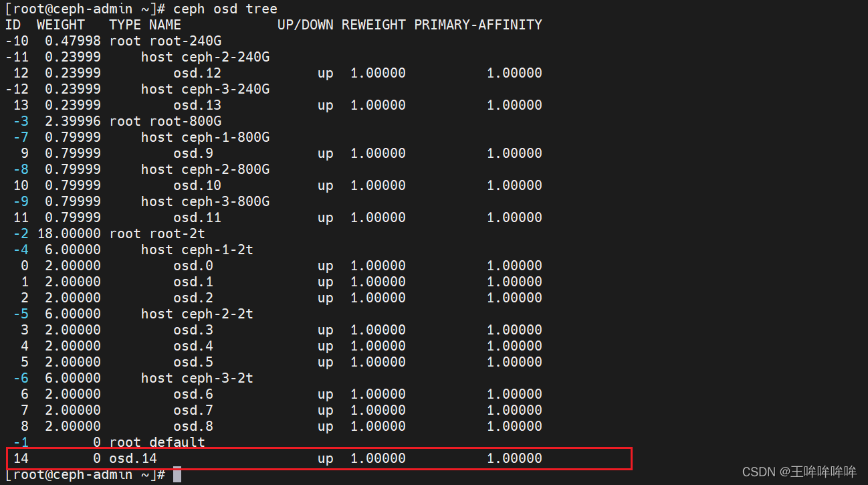
Task: Select the WEIGHT column header
Action: click(x=61, y=25)
